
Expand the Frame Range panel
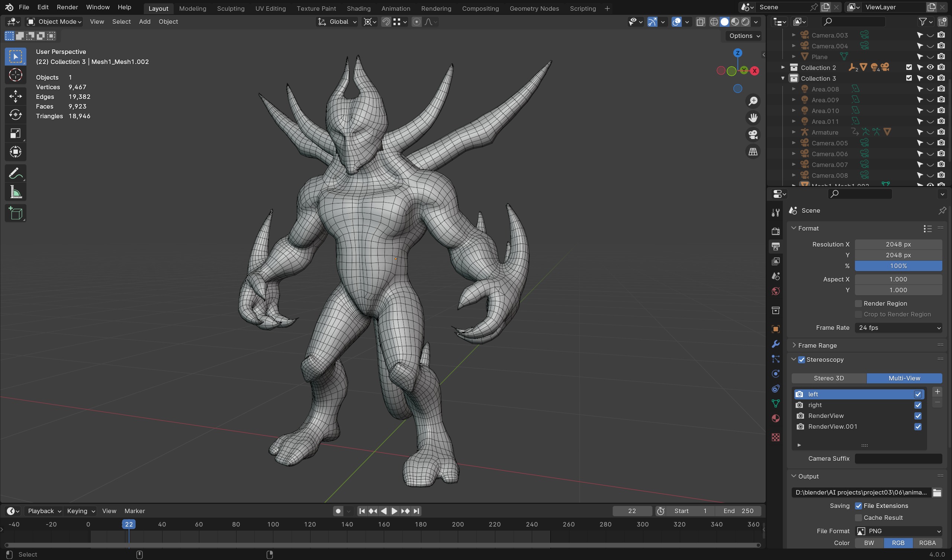click(x=794, y=345)
